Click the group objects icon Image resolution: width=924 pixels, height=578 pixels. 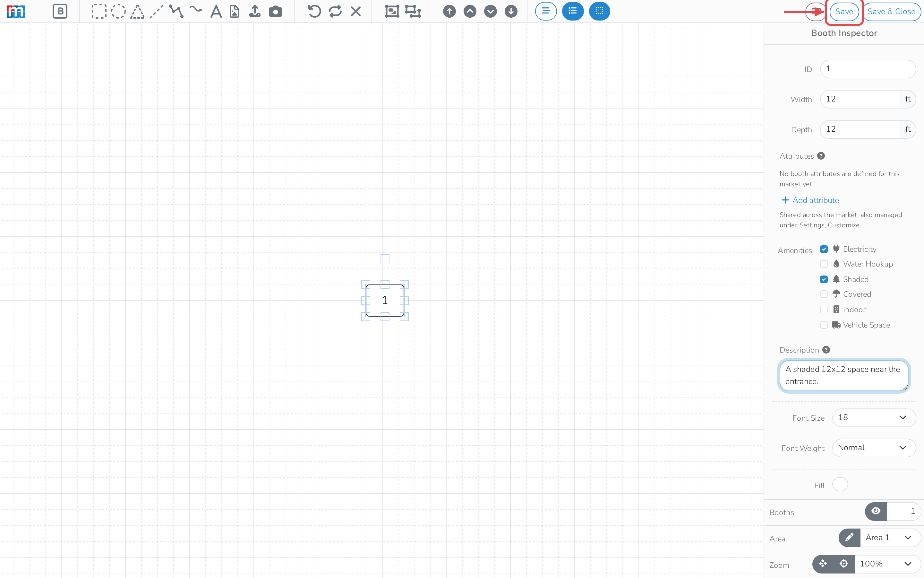click(392, 12)
